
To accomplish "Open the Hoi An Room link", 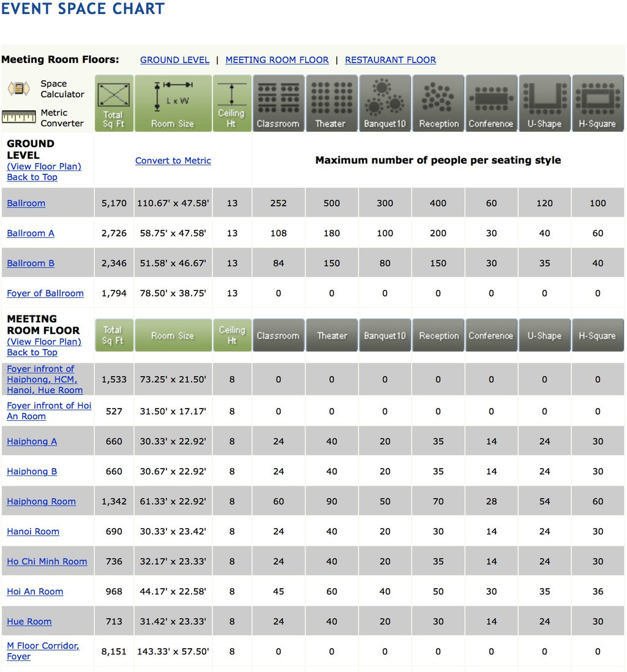I will coord(35,592).
